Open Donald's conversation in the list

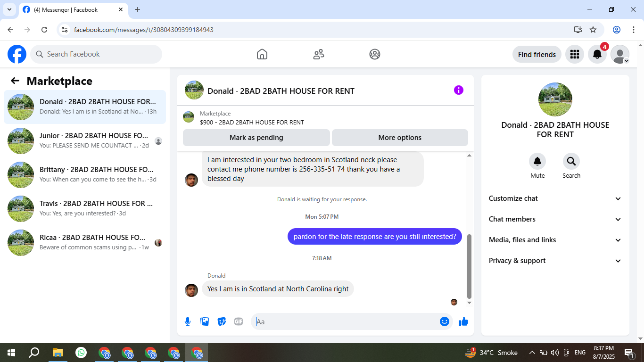85,107
